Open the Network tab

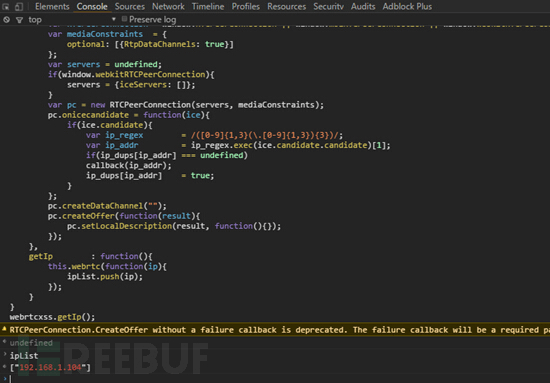(x=168, y=6)
